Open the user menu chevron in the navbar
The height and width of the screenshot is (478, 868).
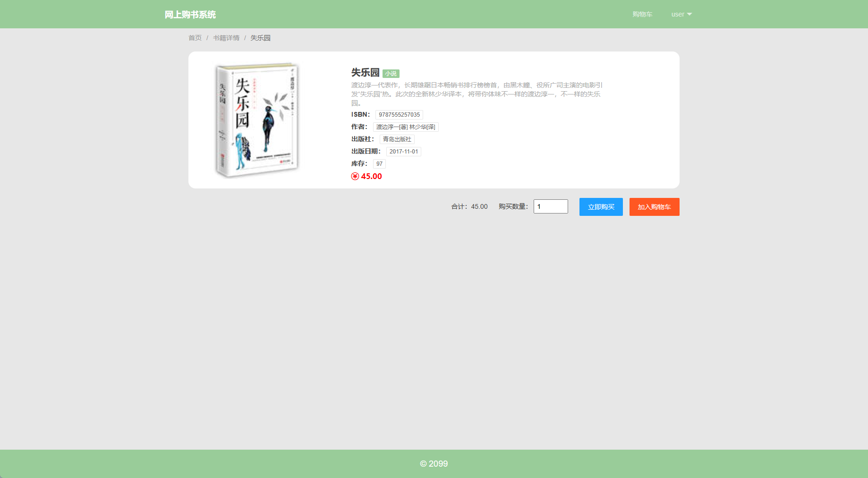pyautogui.click(x=690, y=14)
